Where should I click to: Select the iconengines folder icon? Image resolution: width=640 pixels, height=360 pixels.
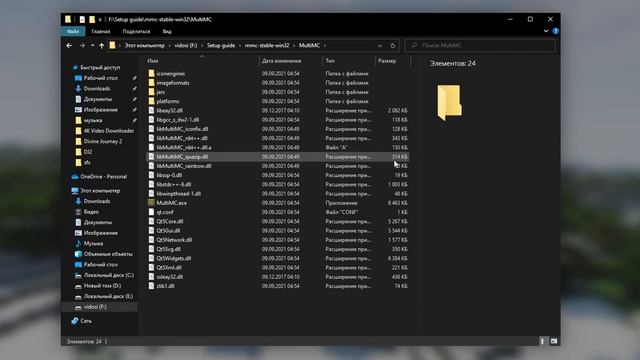coord(151,73)
